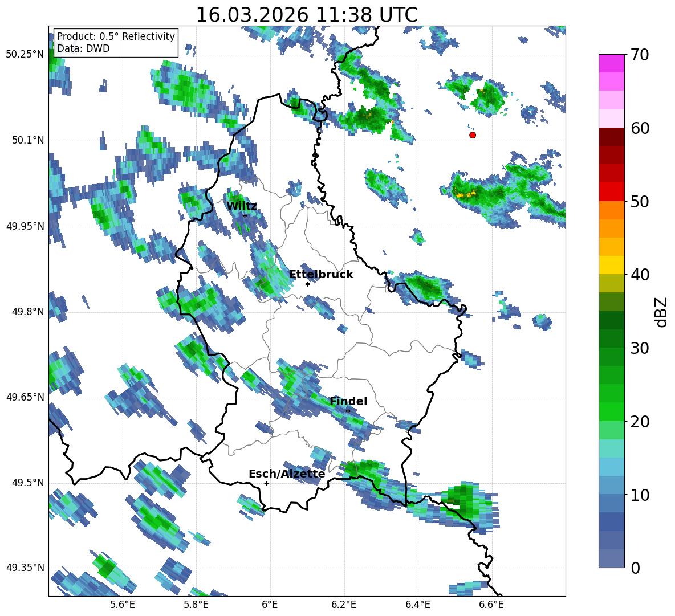The width and height of the screenshot is (675, 616).
Task: Select the Findel city label
Action: pyautogui.click(x=348, y=401)
